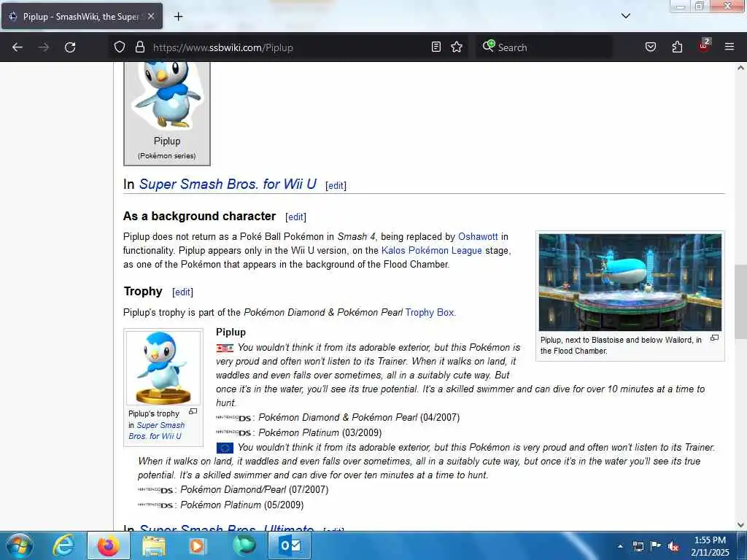The width and height of the screenshot is (747, 560).
Task: Launch Internet Explorer from the taskbar
Action: pyautogui.click(x=63, y=545)
